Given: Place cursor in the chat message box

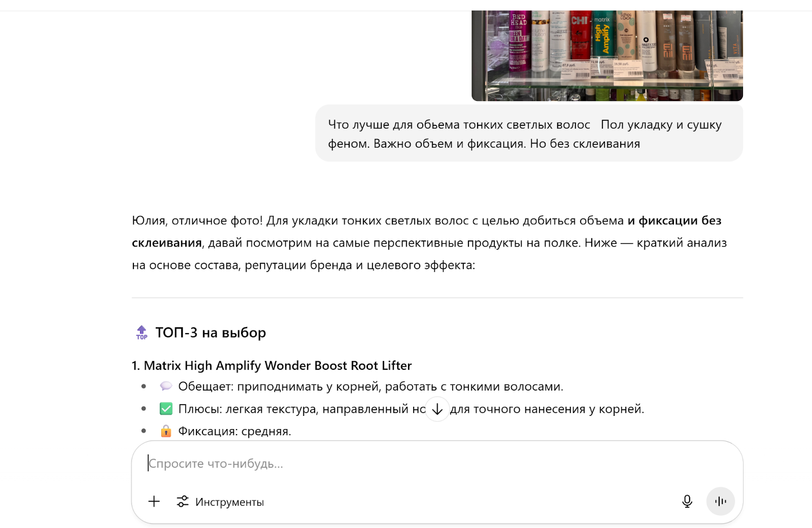Looking at the screenshot, I should point(355,463).
